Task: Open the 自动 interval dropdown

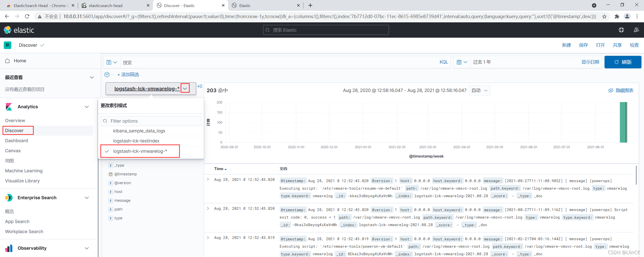Action: click(479, 90)
